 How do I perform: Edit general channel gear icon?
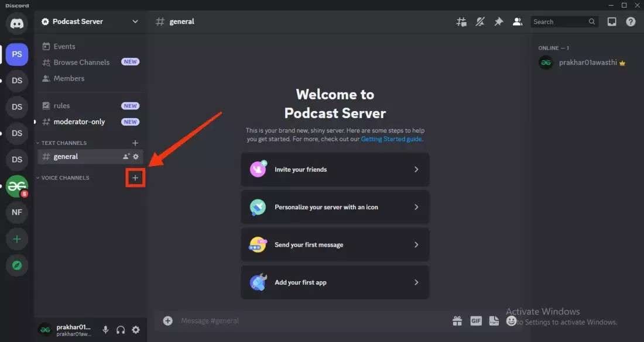[x=136, y=157]
